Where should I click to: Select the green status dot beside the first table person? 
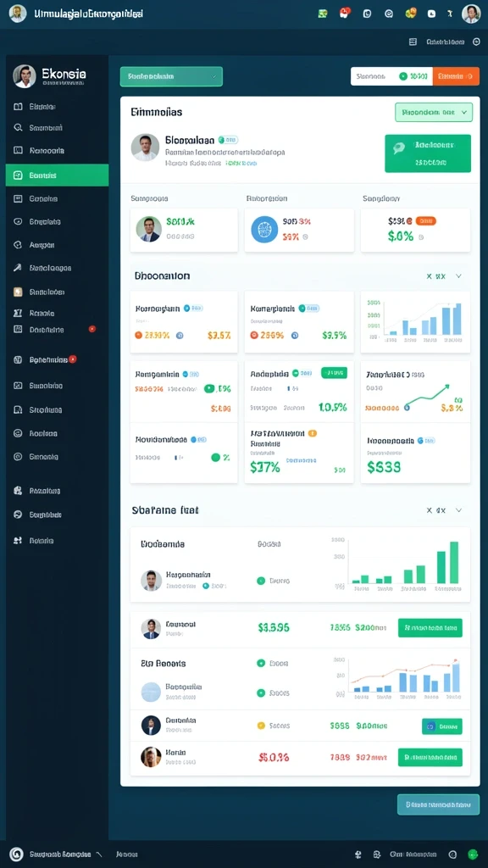[261, 581]
